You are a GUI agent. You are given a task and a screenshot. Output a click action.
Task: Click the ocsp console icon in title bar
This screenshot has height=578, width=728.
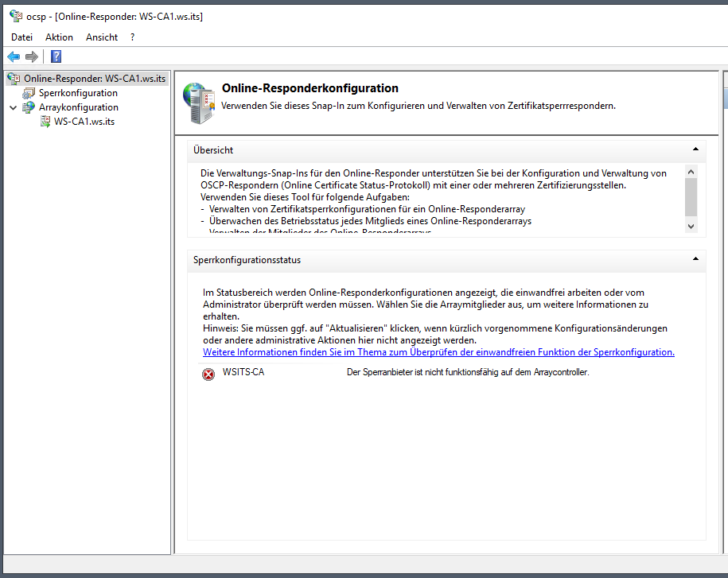coord(16,16)
